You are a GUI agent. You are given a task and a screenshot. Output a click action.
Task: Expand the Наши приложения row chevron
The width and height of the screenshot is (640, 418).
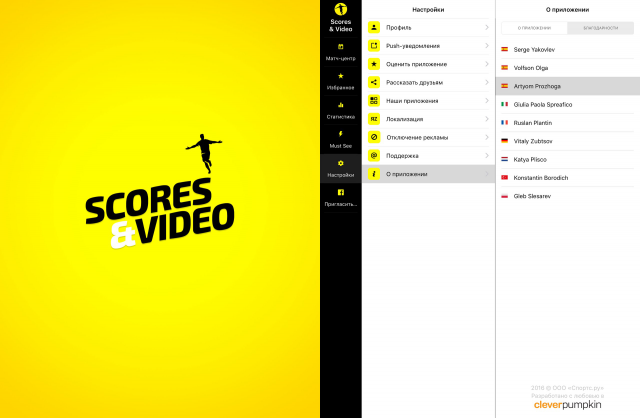pyautogui.click(x=487, y=100)
